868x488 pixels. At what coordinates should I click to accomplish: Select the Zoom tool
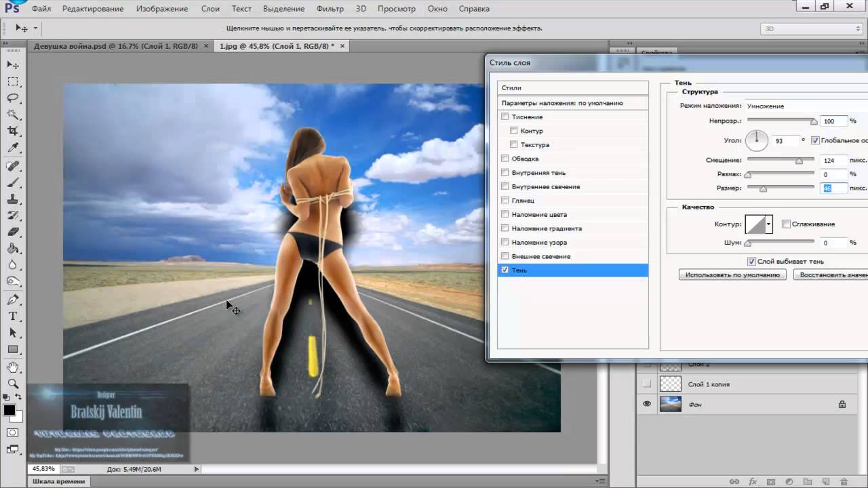(x=13, y=384)
